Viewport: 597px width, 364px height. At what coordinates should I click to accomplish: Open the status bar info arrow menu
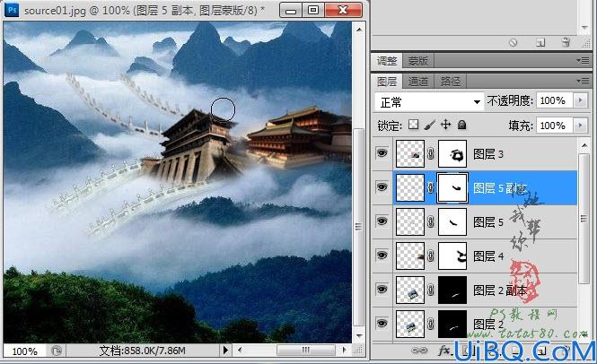coord(225,350)
